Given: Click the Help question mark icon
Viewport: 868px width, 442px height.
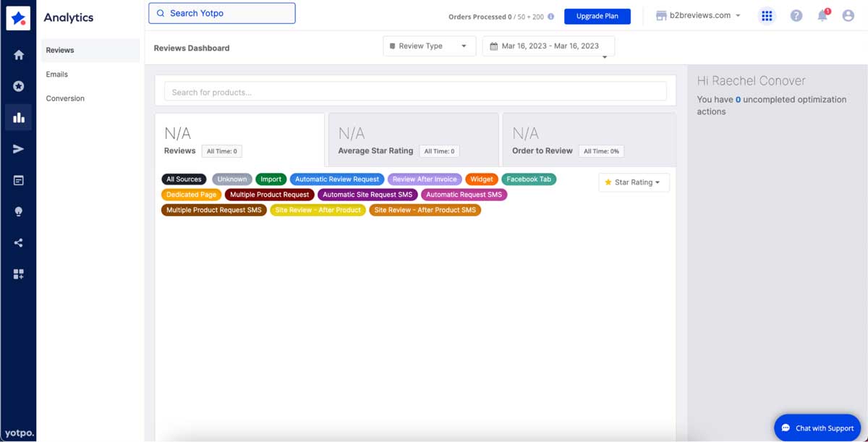Looking at the screenshot, I should [796, 15].
